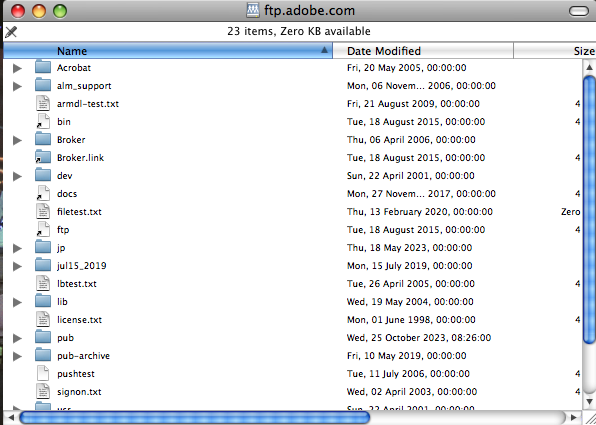
Task: Select the alm_support folder icon
Action: [43, 85]
